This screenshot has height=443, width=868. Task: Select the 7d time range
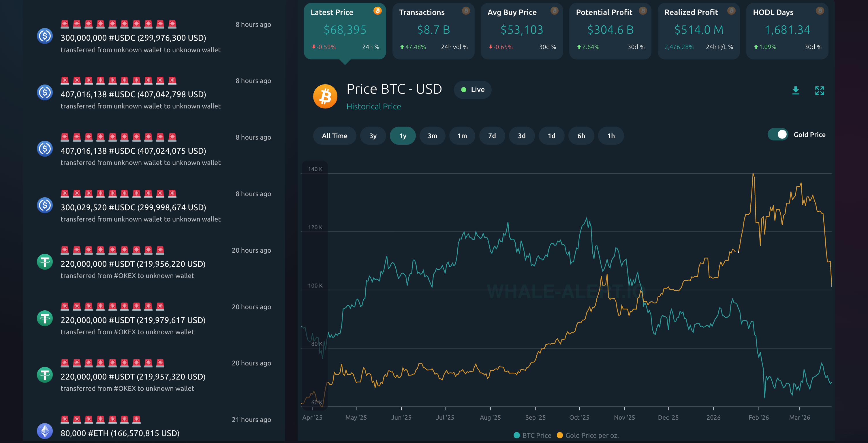[x=492, y=136]
